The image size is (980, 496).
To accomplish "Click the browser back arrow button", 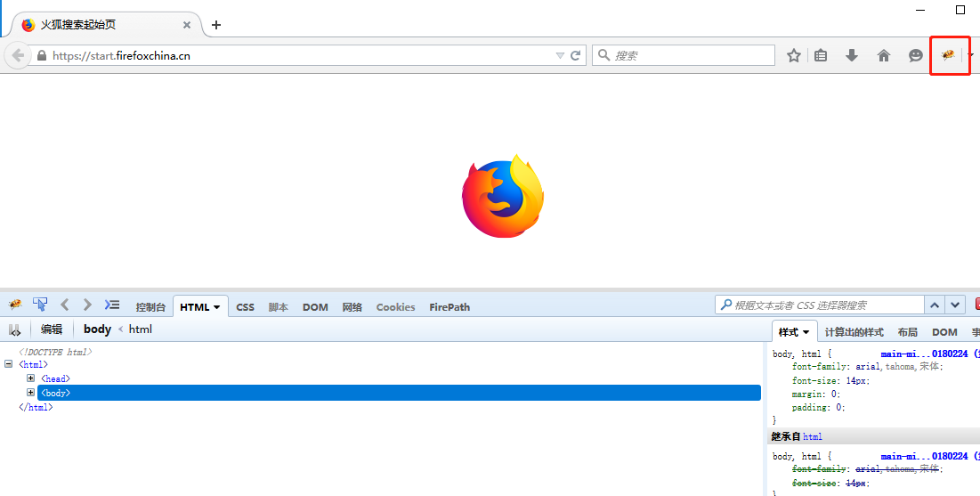I will [18, 56].
